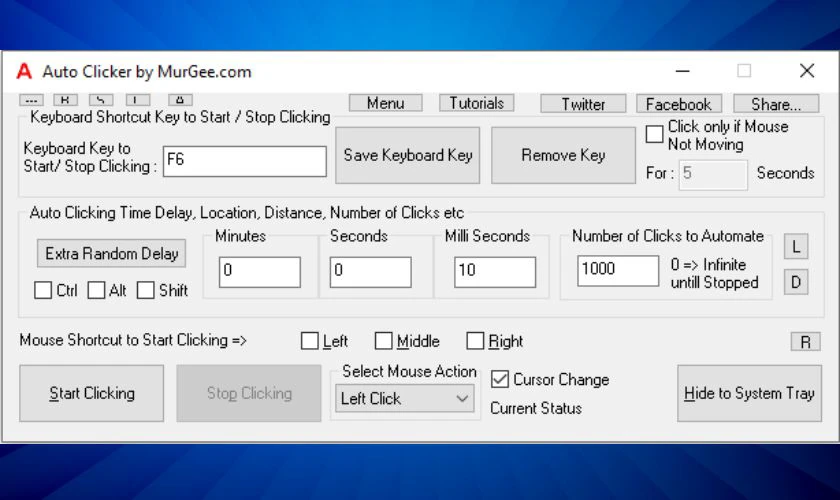
Task: Click the Minutes input field
Action: pyautogui.click(x=260, y=272)
